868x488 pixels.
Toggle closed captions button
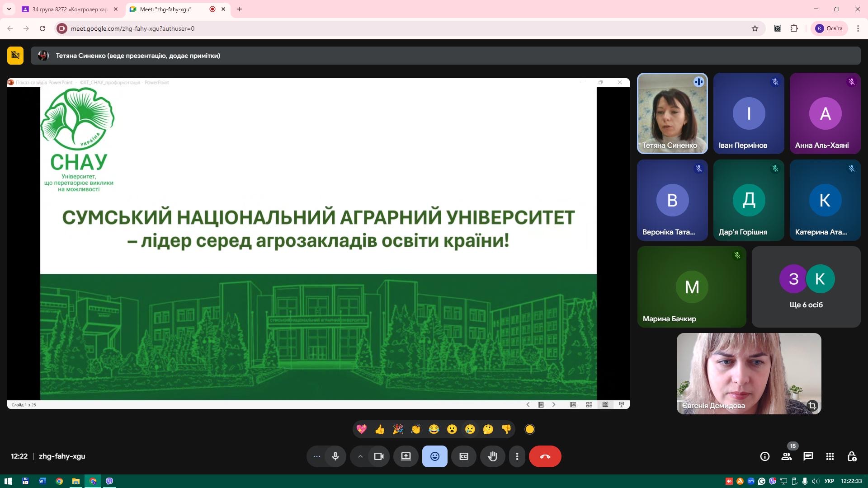pyautogui.click(x=463, y=456)
